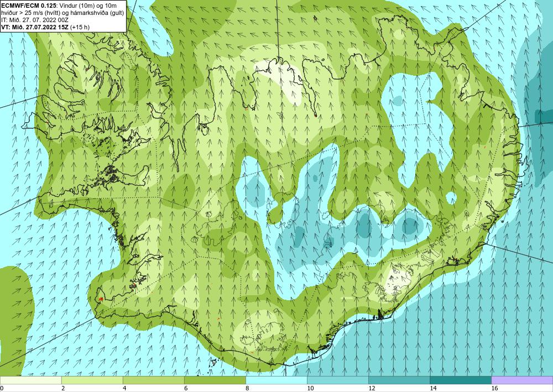Click the legend scale label '8'

point(247,388)
